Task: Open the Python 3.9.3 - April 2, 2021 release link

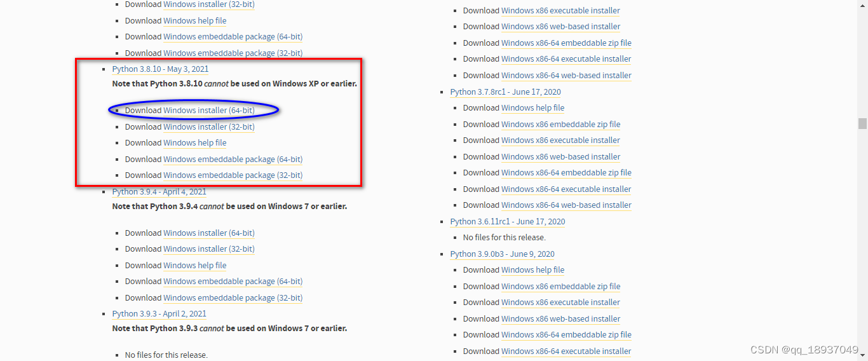Action: (x=159, y=314)
